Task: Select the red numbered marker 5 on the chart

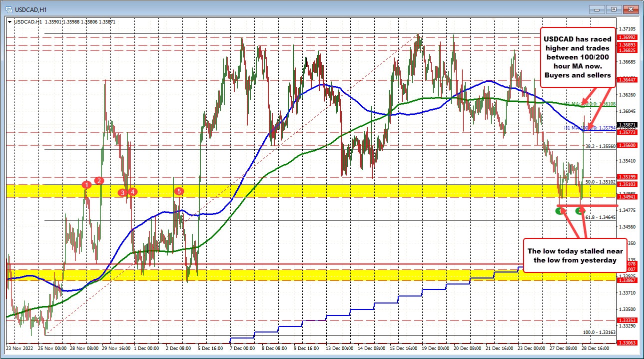Action: point(178,191)
